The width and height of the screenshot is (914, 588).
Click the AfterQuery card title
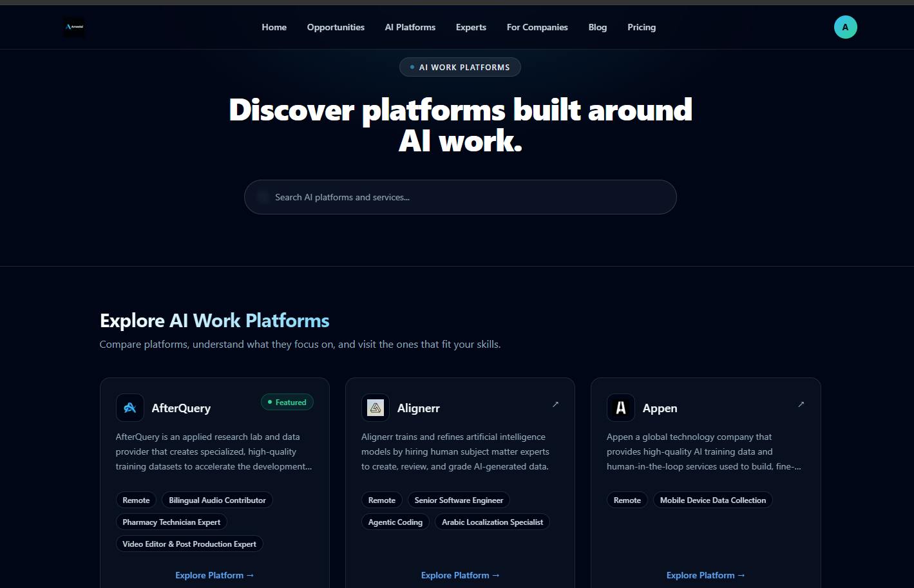tap(181, 408)
